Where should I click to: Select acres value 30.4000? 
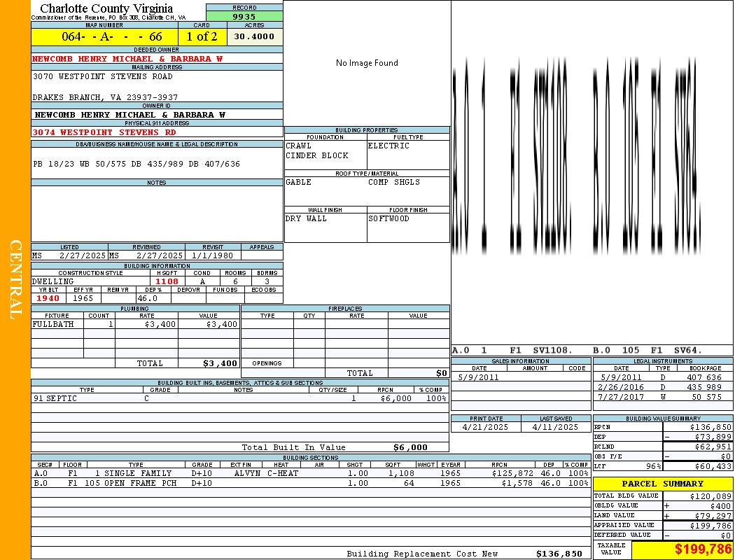255,36
